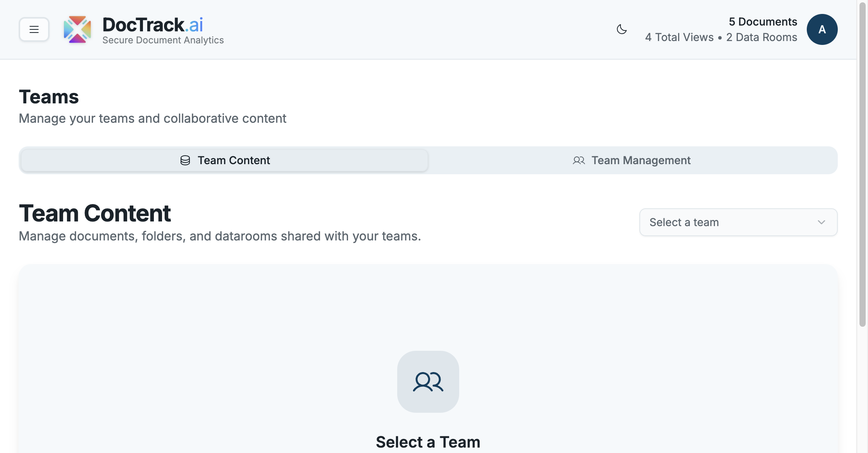The width and height of the screenshot is (868, 453).
Task: Click '2 Data Rooms' stat text
Action: coord(762,37)
